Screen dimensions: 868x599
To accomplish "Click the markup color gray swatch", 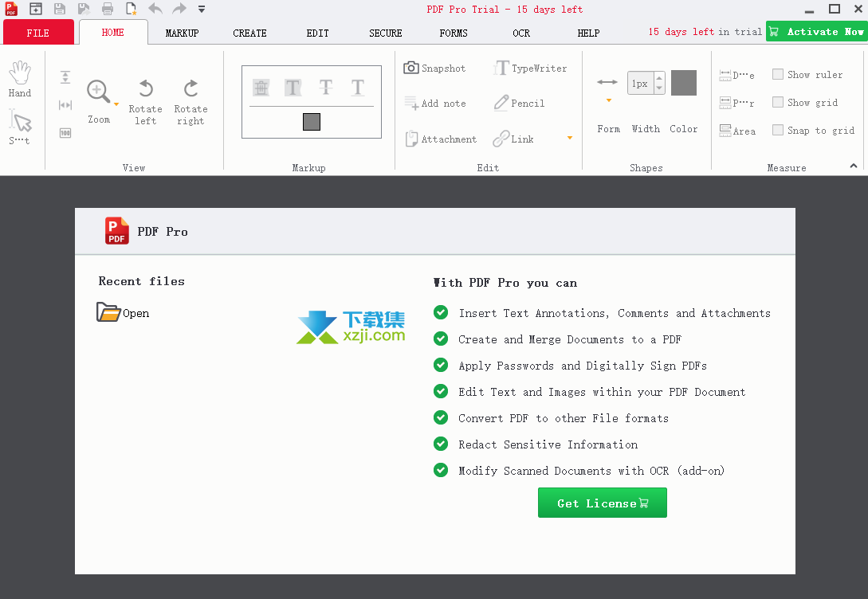I will coord(312,122).
